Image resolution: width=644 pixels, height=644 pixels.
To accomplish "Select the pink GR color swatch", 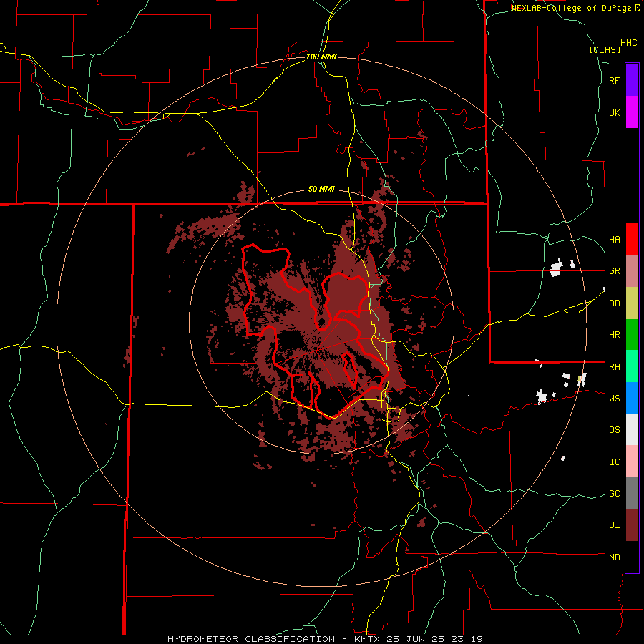I will coord(632,271).
